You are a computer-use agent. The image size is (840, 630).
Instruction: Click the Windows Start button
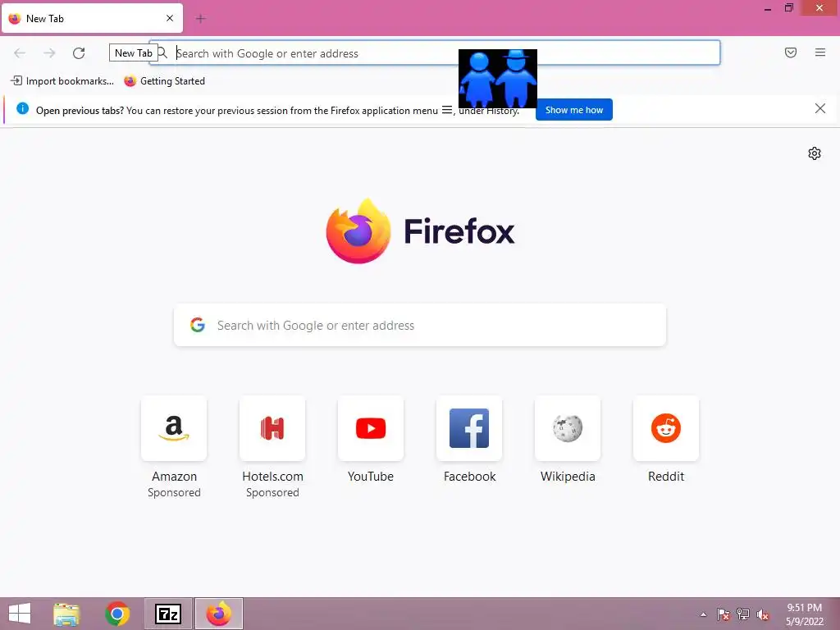20,614
